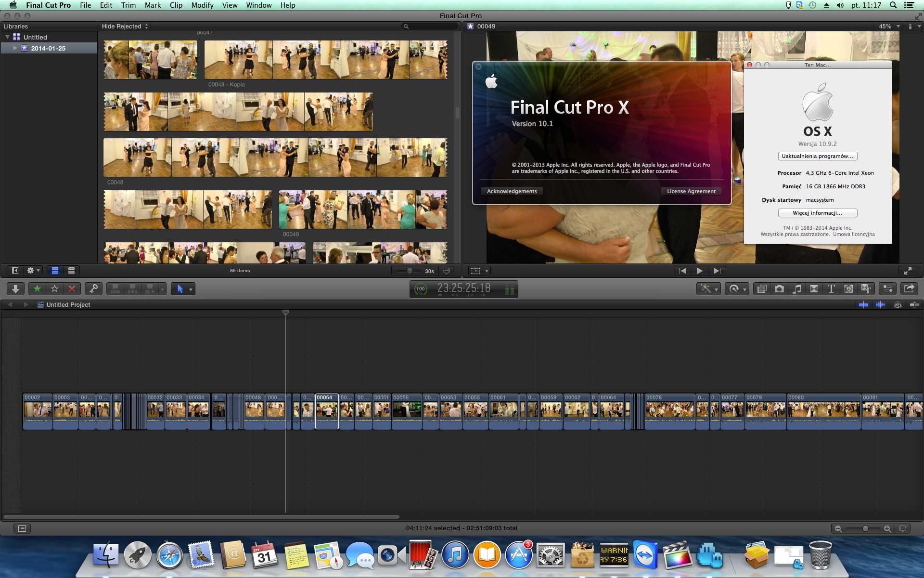Click Więcej informacji button in Ten Mac window

pos(817,213)
